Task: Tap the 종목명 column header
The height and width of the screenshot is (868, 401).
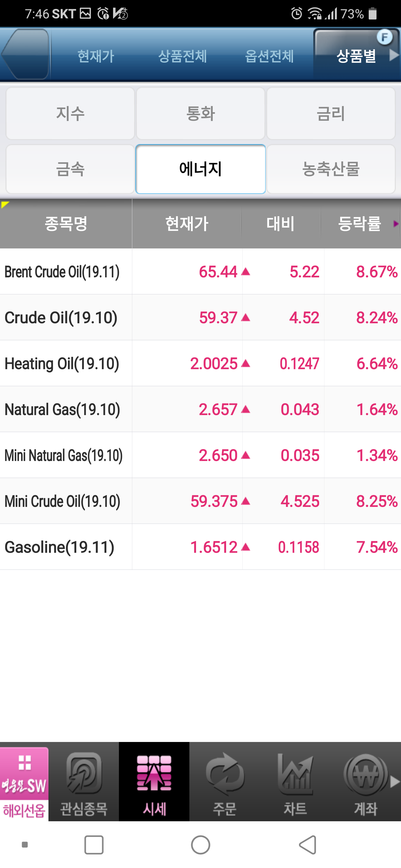Action: click(x=66, y=224)
